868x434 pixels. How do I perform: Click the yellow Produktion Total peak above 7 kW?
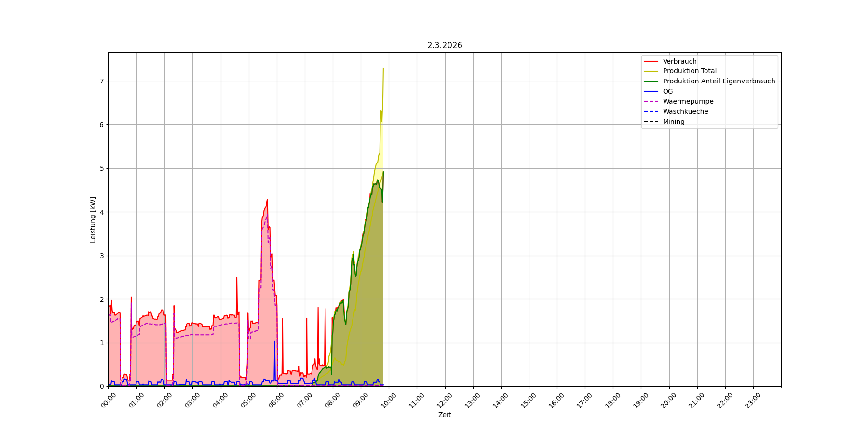(x=383, y=68)
